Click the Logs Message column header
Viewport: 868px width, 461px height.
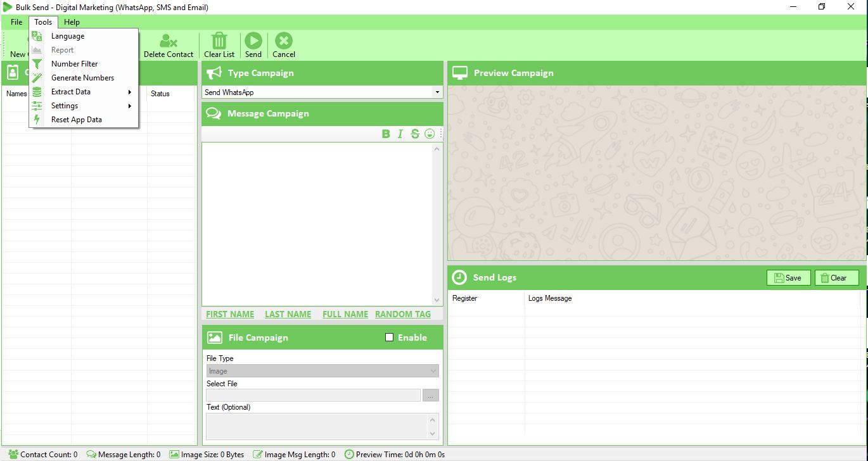[550, 298]
